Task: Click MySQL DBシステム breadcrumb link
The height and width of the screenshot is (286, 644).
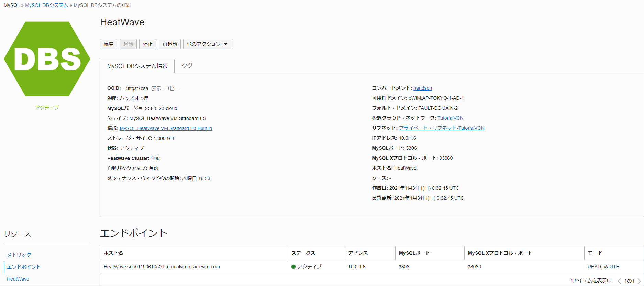Action: point(47,5)
